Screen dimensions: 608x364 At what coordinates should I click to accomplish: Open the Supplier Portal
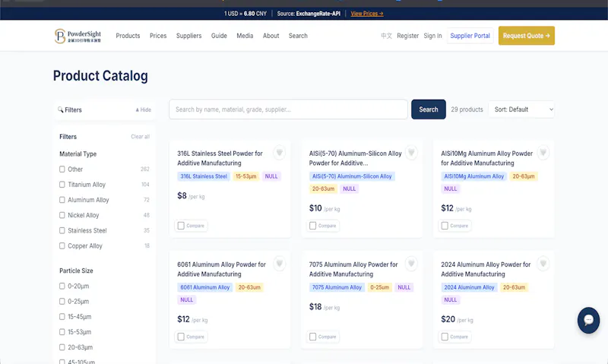click(470, 36)
